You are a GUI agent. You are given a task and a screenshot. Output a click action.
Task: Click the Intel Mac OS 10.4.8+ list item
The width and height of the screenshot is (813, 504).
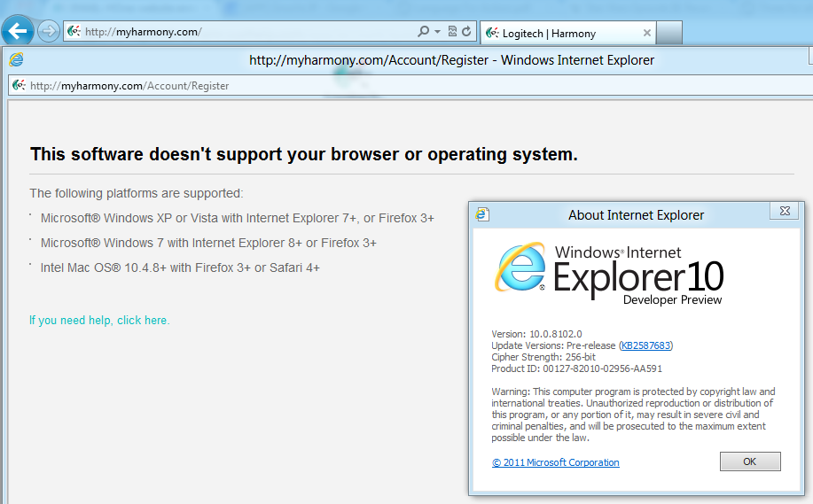click(180, 268)
